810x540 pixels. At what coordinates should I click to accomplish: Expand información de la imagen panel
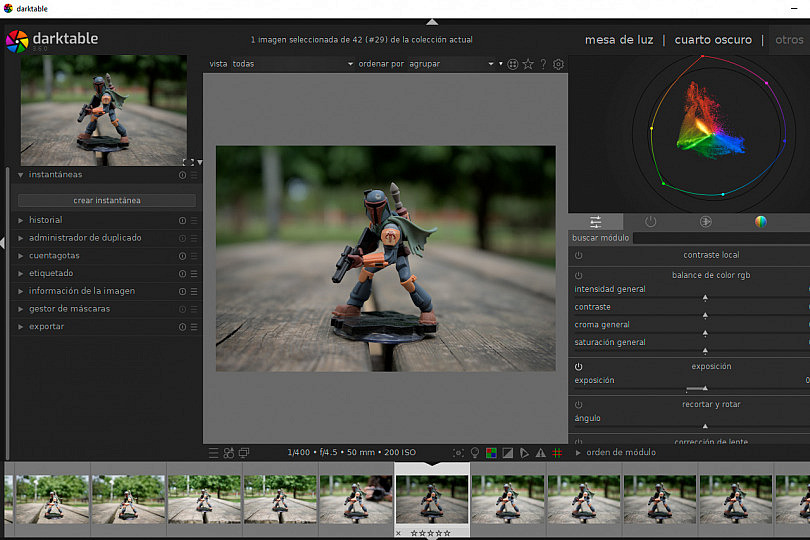click(21, 291)
